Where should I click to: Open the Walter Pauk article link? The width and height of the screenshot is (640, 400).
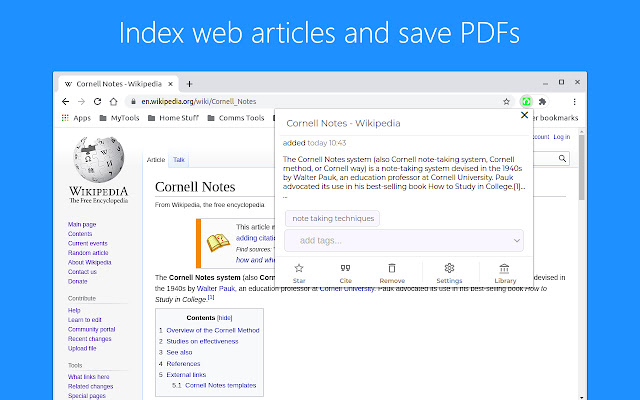(x=216, y=289)
